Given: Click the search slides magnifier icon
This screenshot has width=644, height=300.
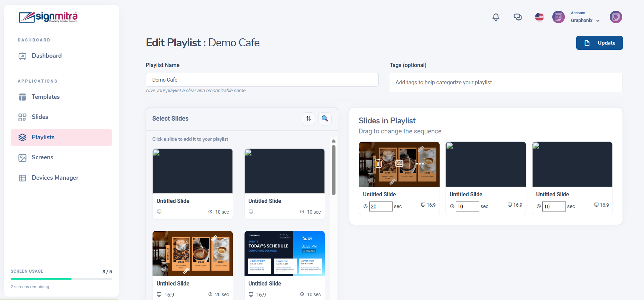Looking at the screenshot, I should [x=325, y=119].
